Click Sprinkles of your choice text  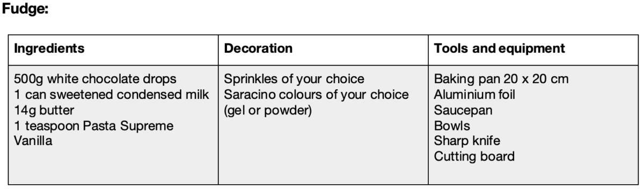coord(295,79)
